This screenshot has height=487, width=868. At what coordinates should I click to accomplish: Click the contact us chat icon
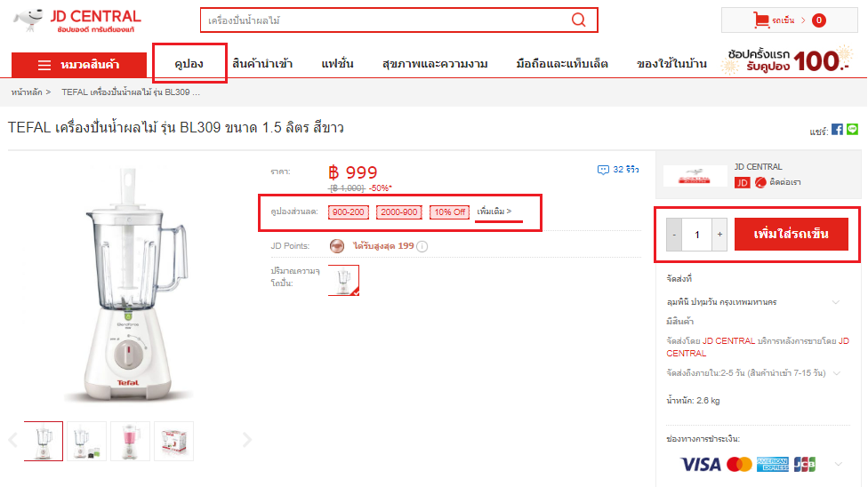[760, 182]
